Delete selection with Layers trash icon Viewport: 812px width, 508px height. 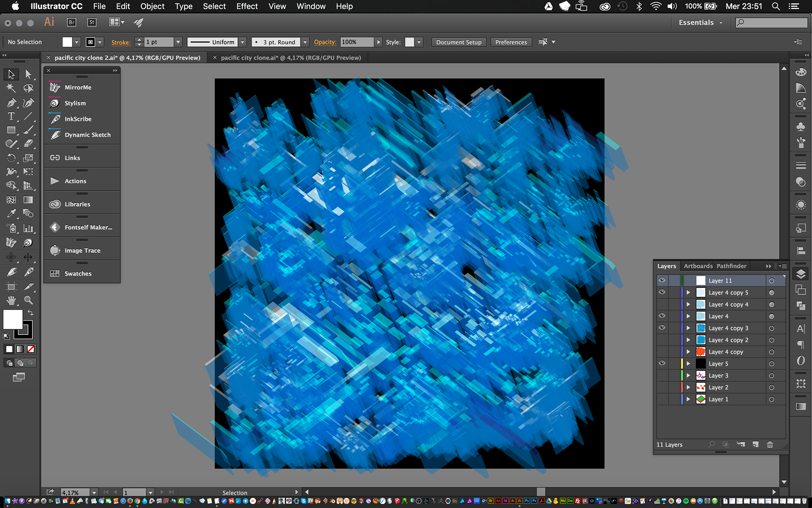pyautogui.click(x=770, y=444)
